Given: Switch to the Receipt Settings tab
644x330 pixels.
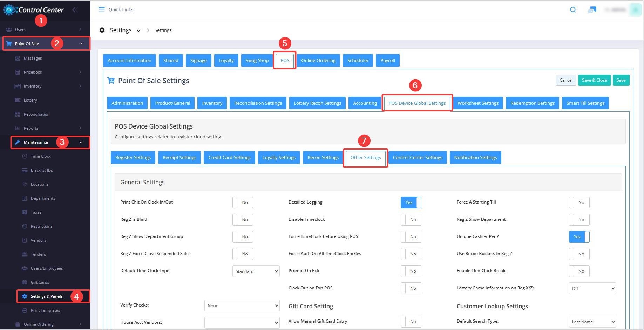Looking at the screenshot, I should coord(179,158).
